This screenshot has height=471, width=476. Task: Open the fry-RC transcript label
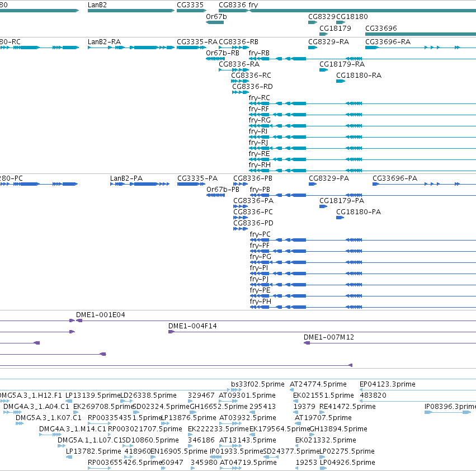(259, 98)
